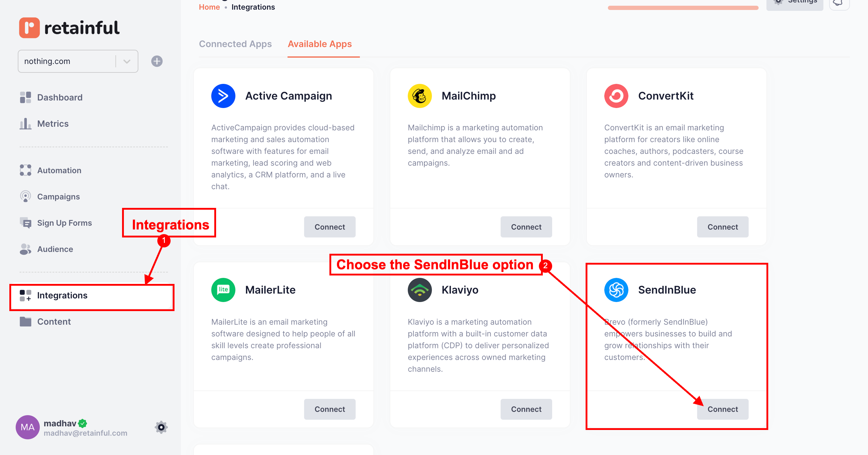868x455 pixels.
Task: Switch to Connected Apps tab
Action: click(235, 44)
